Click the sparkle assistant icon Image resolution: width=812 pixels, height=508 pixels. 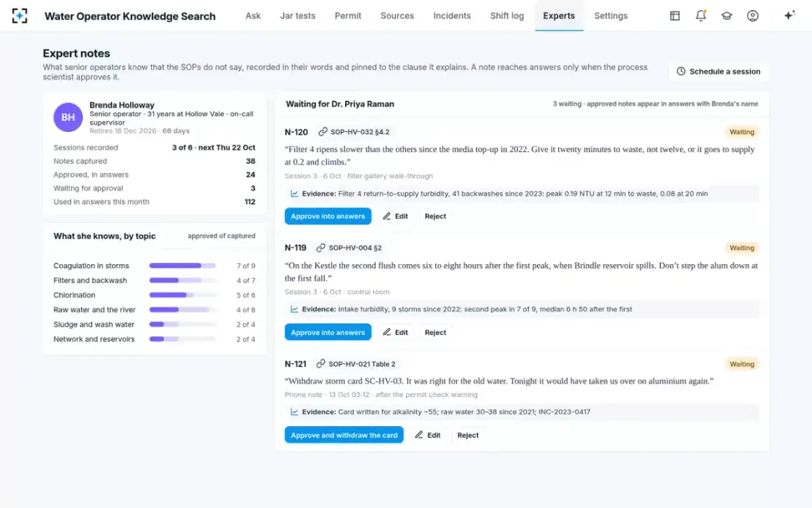click(x=789, y=16)
